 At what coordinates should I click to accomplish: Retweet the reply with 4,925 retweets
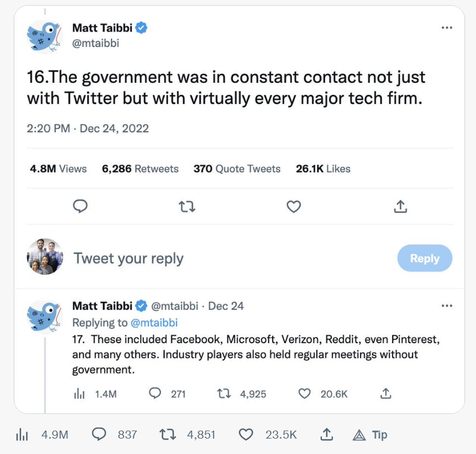point(224,393)
